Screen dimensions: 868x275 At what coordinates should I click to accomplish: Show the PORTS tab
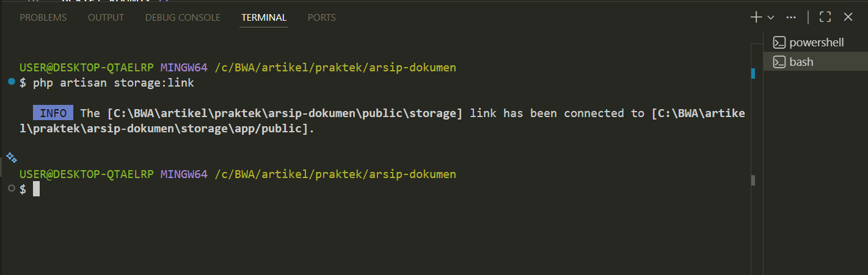321,17
